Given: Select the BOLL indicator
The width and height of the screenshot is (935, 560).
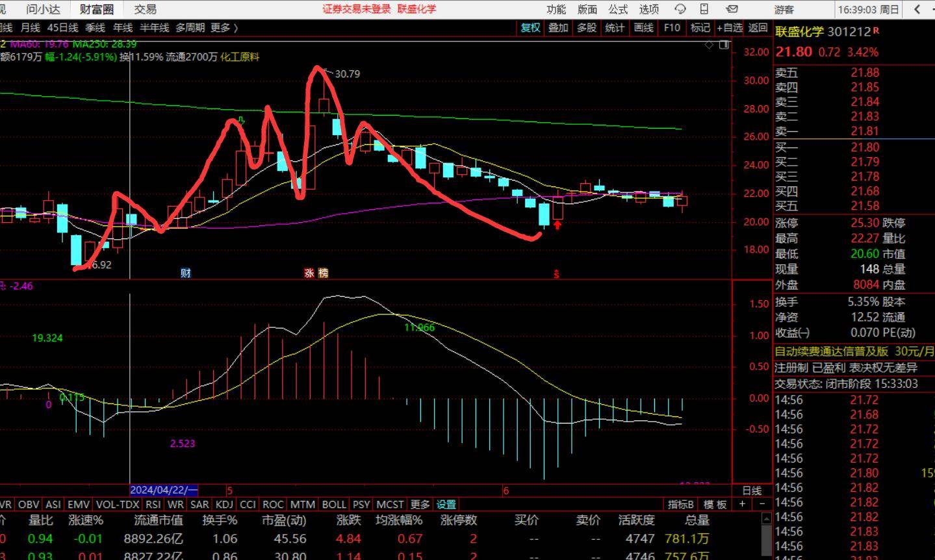Looking at the screenshot, I should click(x=334, y=504).
